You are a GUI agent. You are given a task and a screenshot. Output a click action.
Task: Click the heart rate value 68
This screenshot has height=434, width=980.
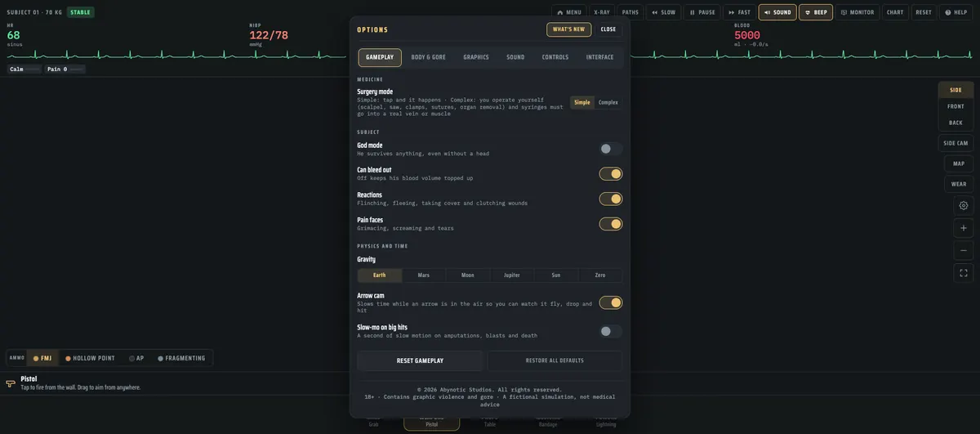14,35
